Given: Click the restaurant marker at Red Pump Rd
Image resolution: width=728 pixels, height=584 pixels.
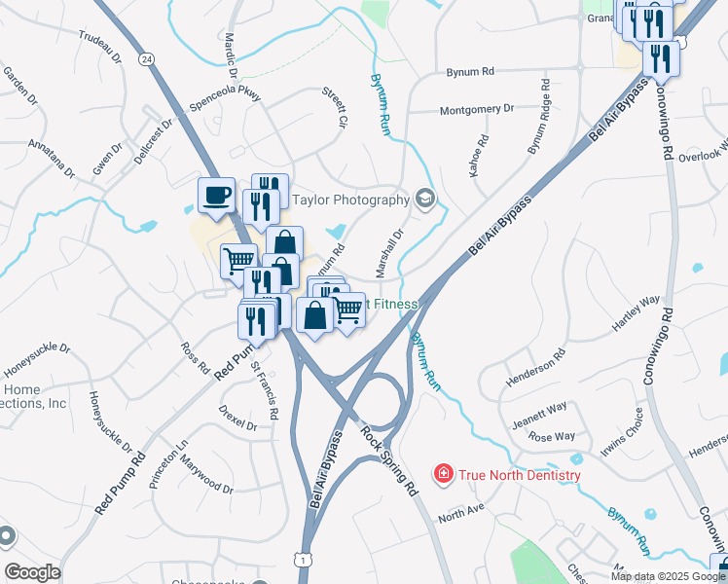Looking at the screenshot, I should 256,324.
